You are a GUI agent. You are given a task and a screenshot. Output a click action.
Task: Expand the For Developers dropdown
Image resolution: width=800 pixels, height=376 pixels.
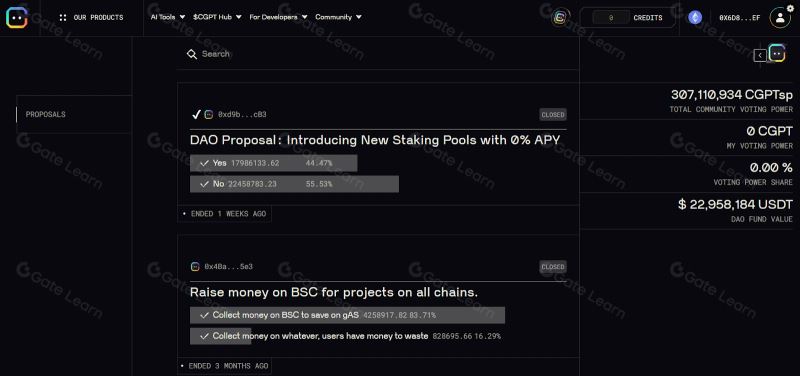coord(279,17)
